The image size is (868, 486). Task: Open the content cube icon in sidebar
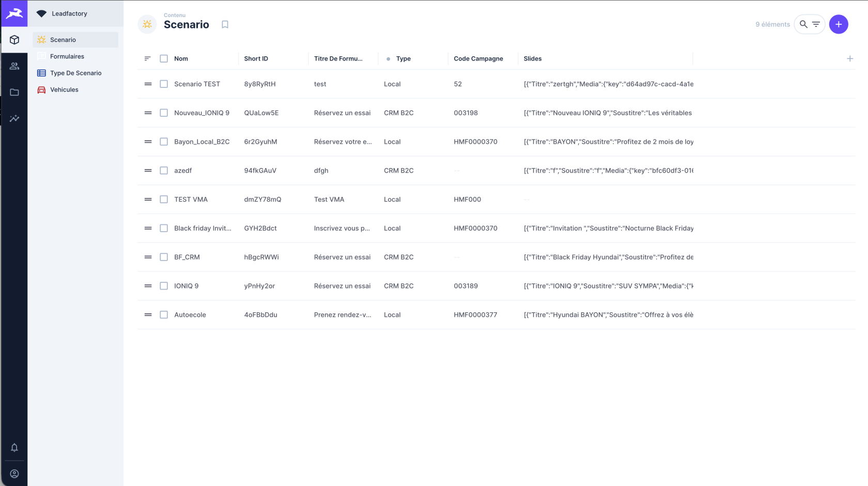(x=14, y=40)
